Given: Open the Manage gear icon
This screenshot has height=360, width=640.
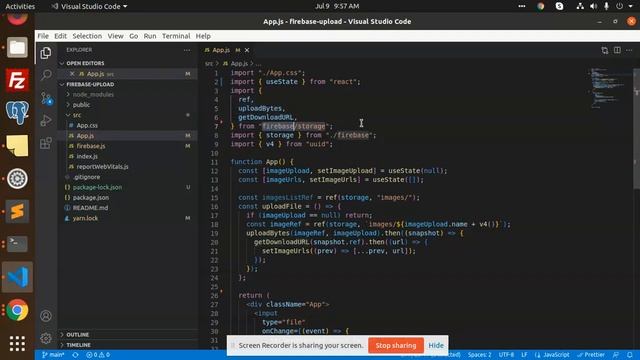Looking at the screenshot, I should point(46,338).
